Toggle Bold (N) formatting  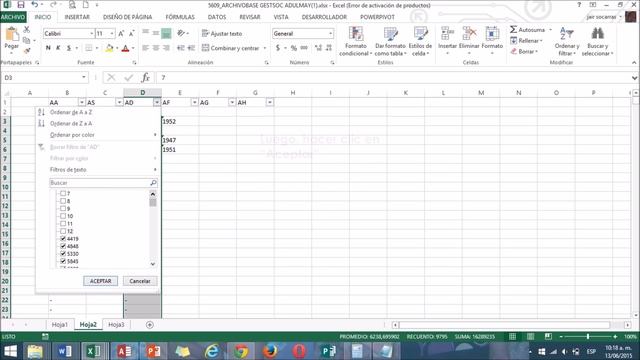coord(48,48)
